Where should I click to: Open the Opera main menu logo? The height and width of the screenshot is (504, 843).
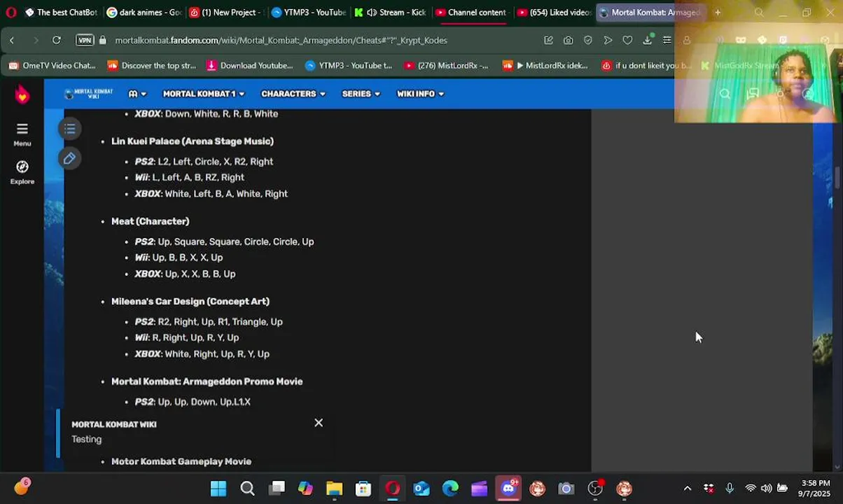pyautogui.click(x=11, y=13)
